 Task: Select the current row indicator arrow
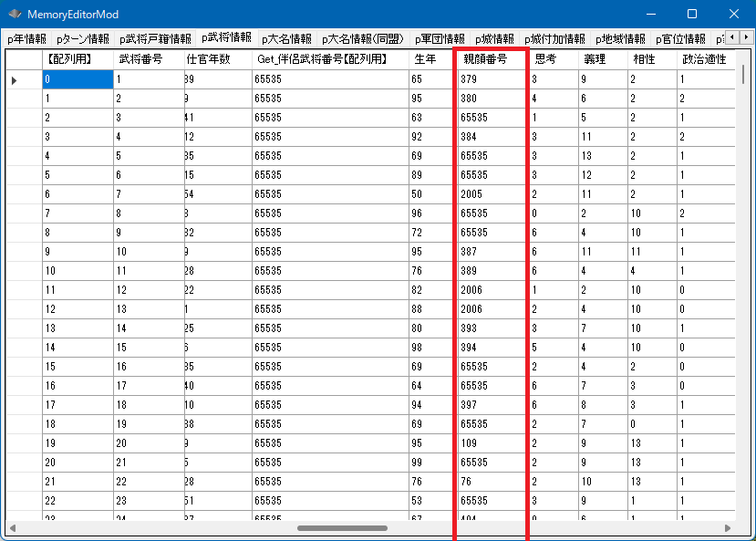click(x=15, y=79)
